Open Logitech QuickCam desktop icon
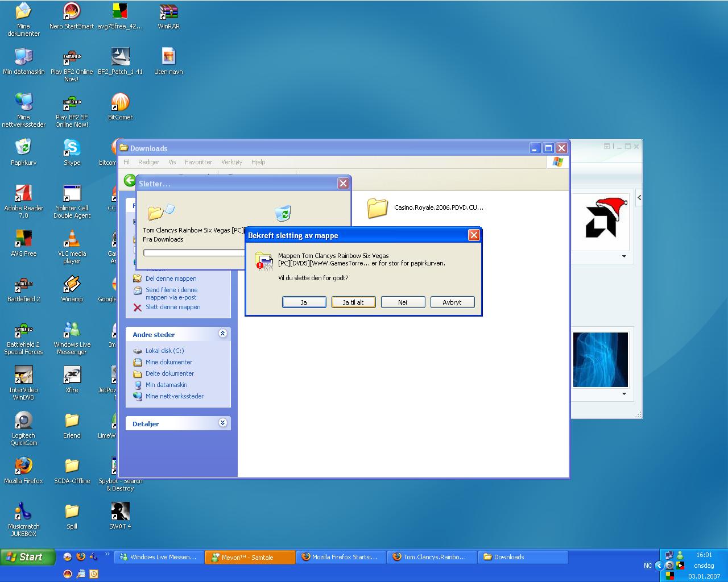Image resolution: width=728 pixels, height=582 pixels. [23, 429]
